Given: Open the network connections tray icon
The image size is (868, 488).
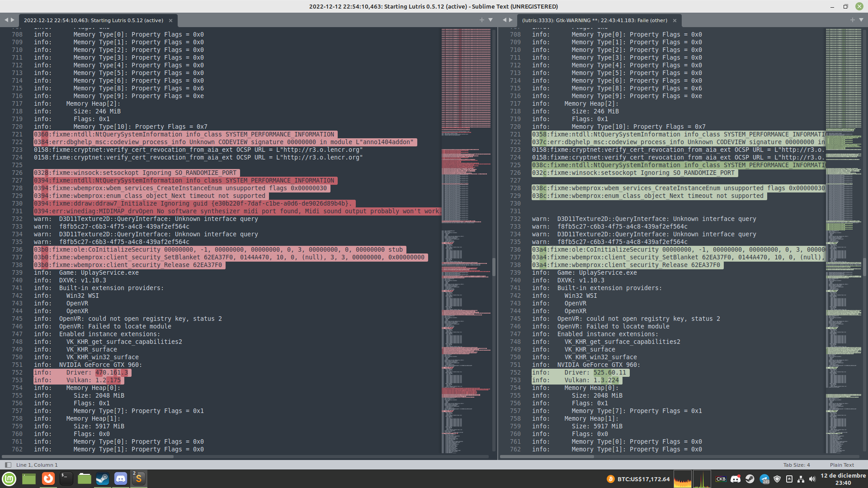Looking at the screenshot, I should [801, 479].
